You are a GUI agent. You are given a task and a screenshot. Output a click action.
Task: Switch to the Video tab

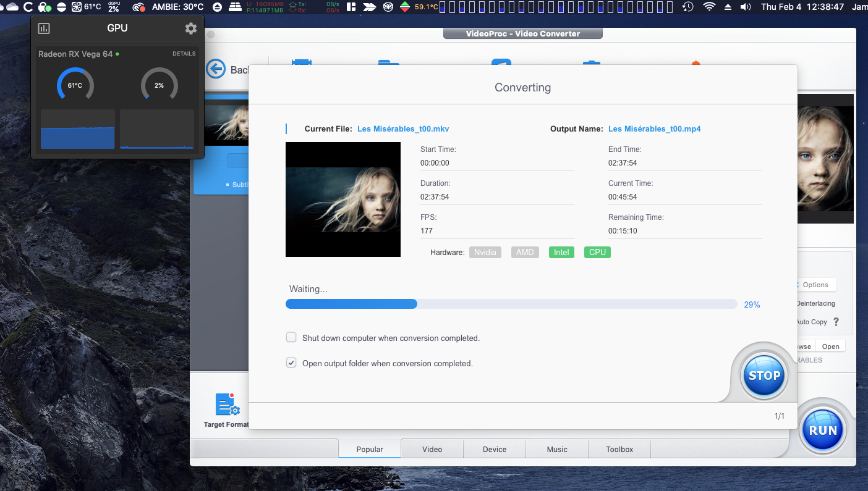(432, 449)
